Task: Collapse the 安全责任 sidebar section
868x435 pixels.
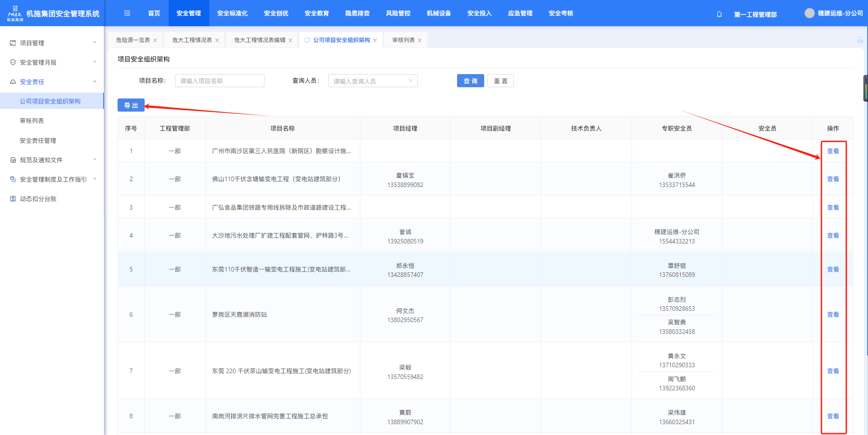Action: tap(94, 82)
